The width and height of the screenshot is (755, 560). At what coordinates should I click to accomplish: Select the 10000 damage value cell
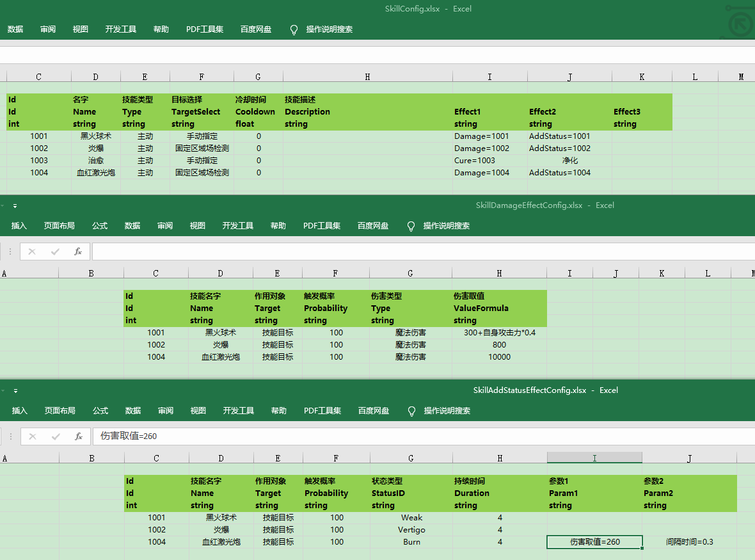(x=499, y=357)
